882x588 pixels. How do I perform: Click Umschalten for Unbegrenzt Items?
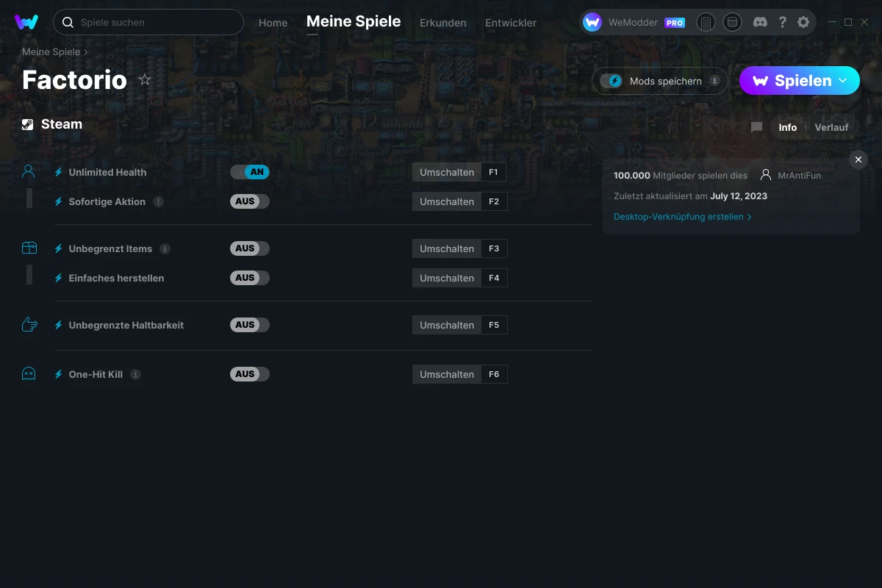point(447,248)
